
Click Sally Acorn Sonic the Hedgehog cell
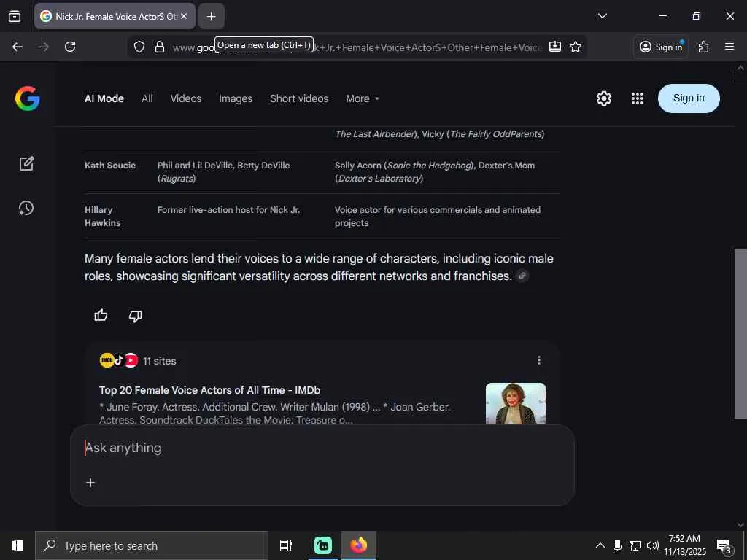click(x=435, y=171)
